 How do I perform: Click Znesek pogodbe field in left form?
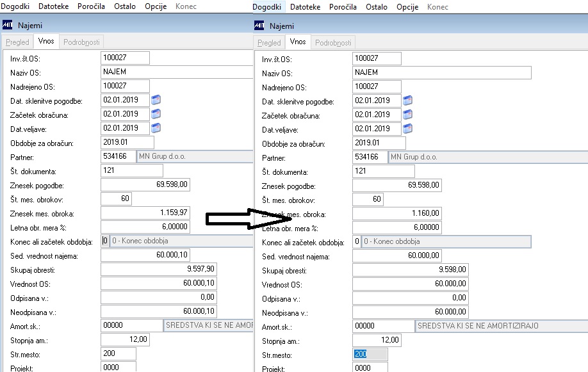145,184
